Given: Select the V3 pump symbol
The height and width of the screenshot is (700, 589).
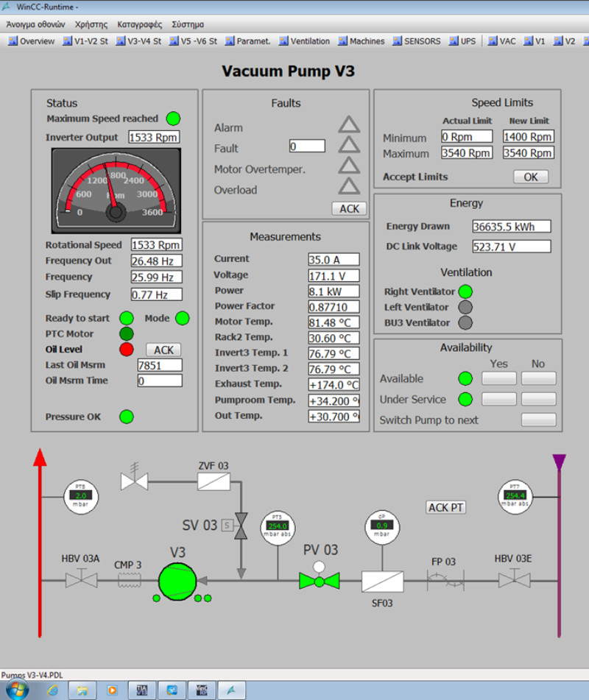Looking at the screenshot, I should (x=177, y=581).
